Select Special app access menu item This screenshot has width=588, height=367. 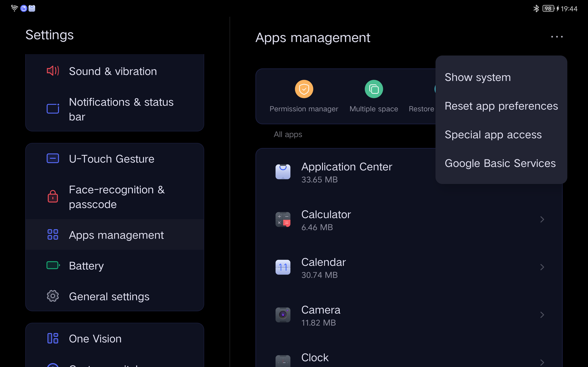(493, 135)
